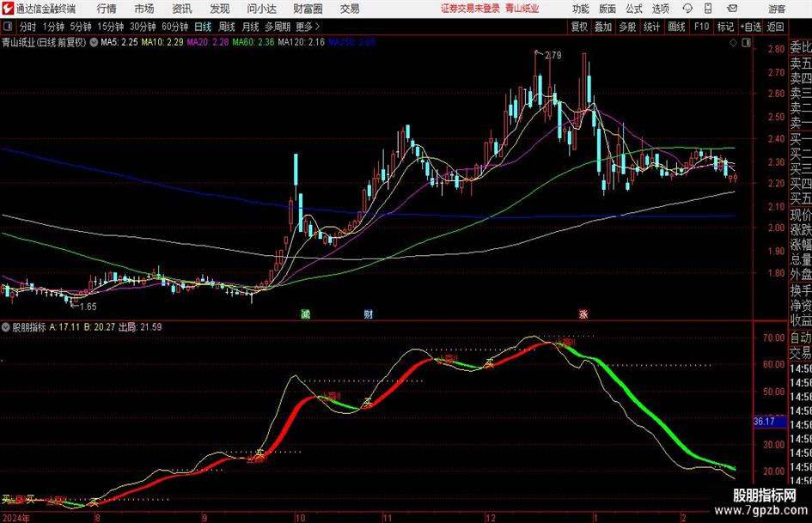Viewport: 812px width, 523px height.
Task: Switch to 15分钟 chart period
Action: pos(111,27)
